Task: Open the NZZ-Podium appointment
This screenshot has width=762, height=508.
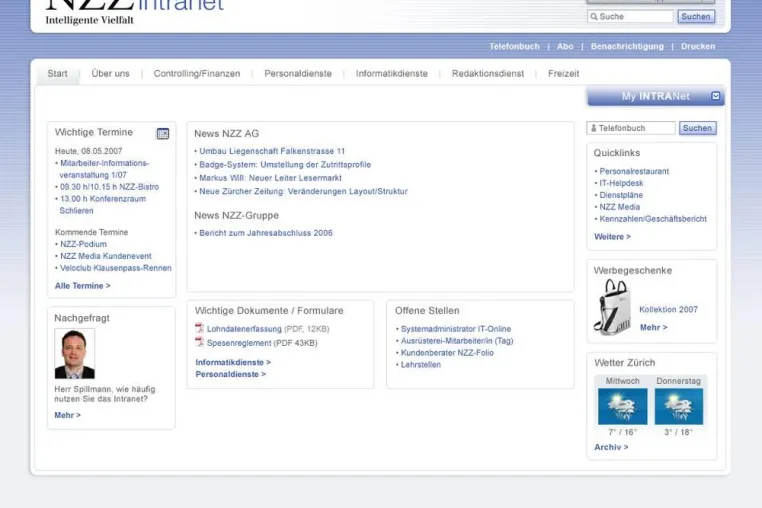Action: point(83,244)
